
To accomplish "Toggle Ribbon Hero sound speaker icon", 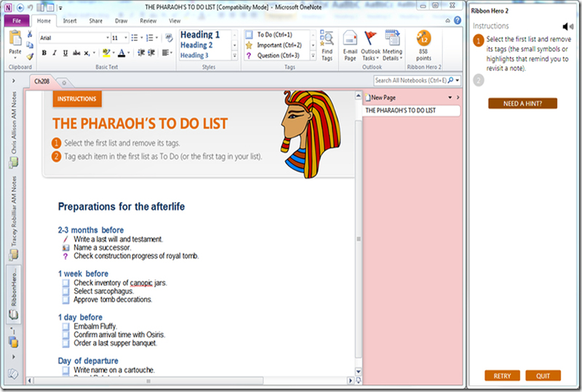I will 567,26.
